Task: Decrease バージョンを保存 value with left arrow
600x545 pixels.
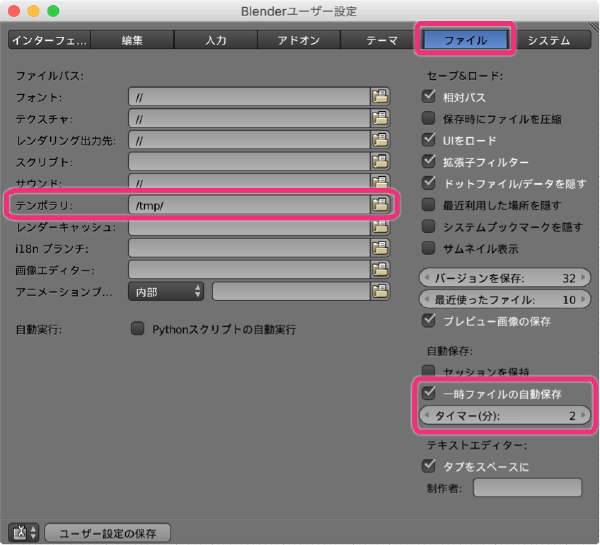Action: (x=426, y=278)
